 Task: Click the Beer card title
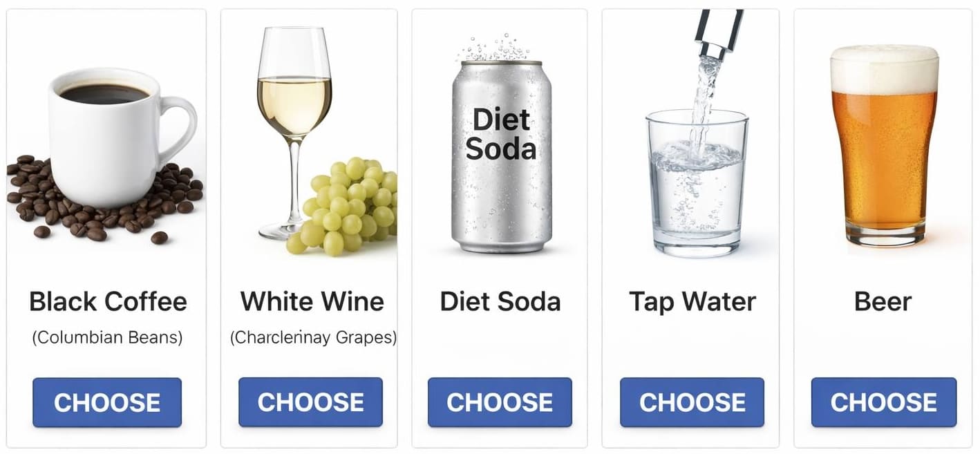tap(883, 302)
